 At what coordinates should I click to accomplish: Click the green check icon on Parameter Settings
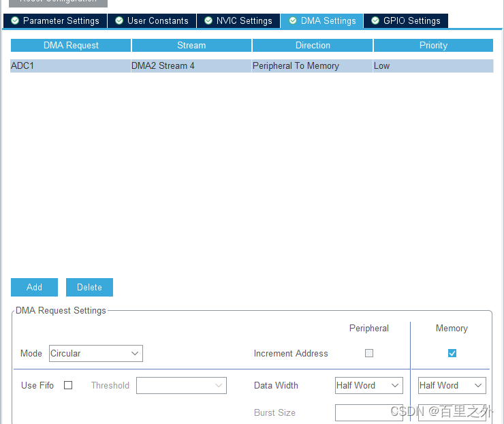[x=15, y=20]
